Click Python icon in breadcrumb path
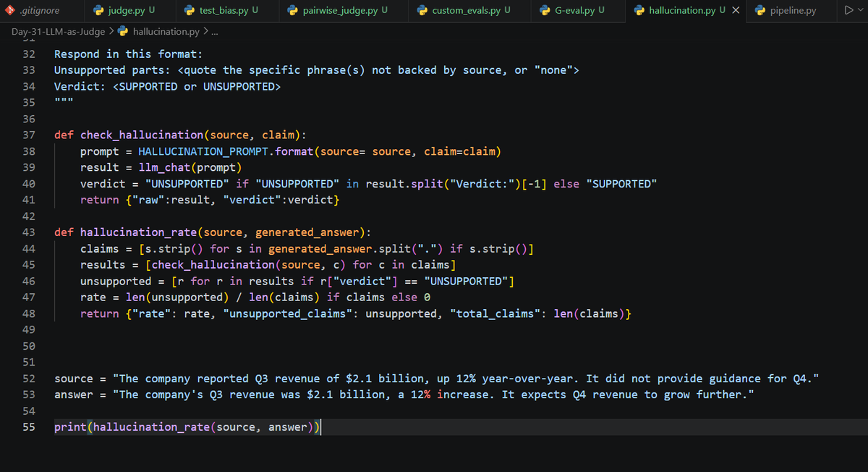868x472 pixels. 123,32
